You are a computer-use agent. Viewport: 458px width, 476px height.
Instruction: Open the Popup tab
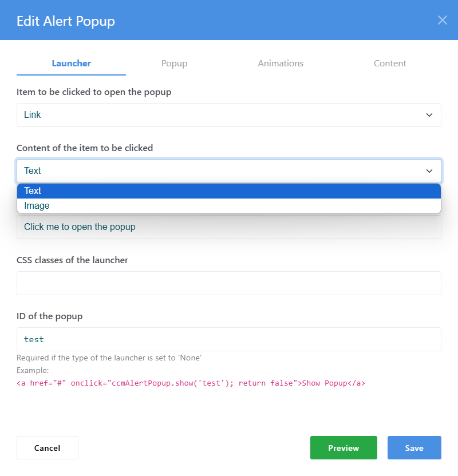(175, 63)
